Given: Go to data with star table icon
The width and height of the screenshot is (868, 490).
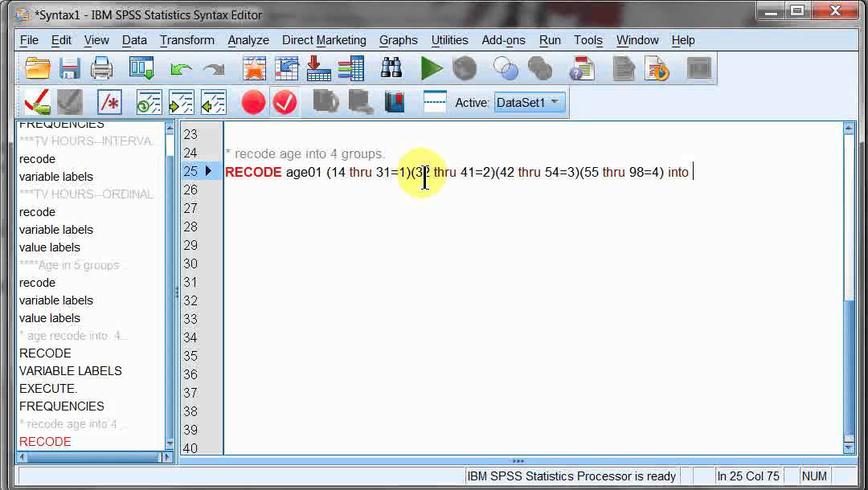Looking at the screenshot, I should (x=254, y=68).
